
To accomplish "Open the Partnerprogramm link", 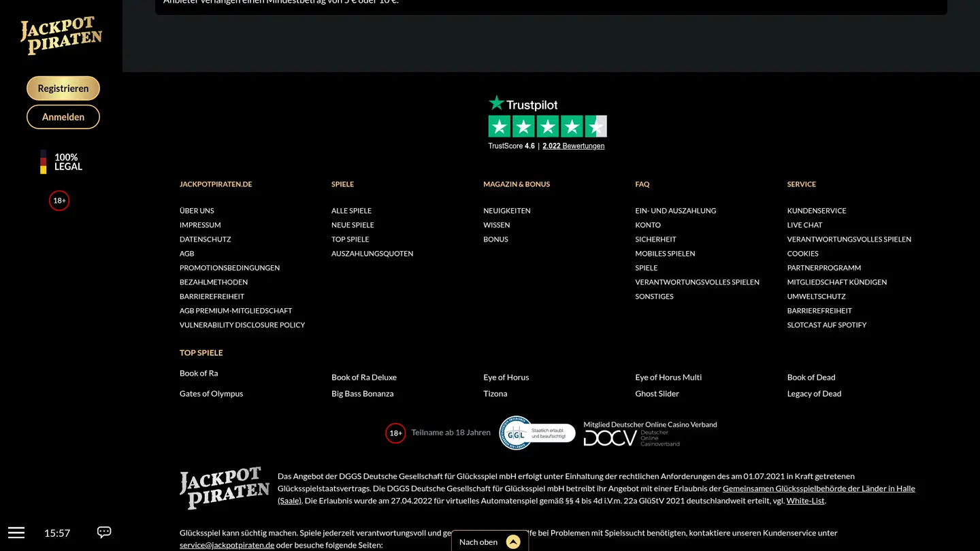I will click(824, 268).
